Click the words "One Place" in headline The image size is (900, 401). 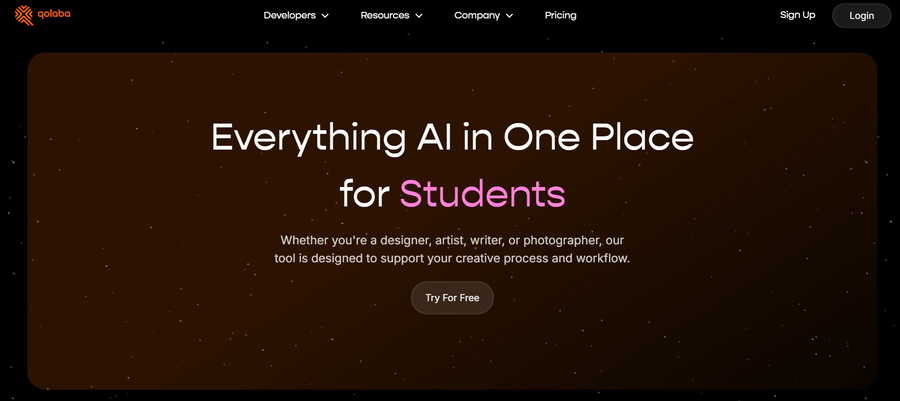pyautogui.click(x=598, y=137)
